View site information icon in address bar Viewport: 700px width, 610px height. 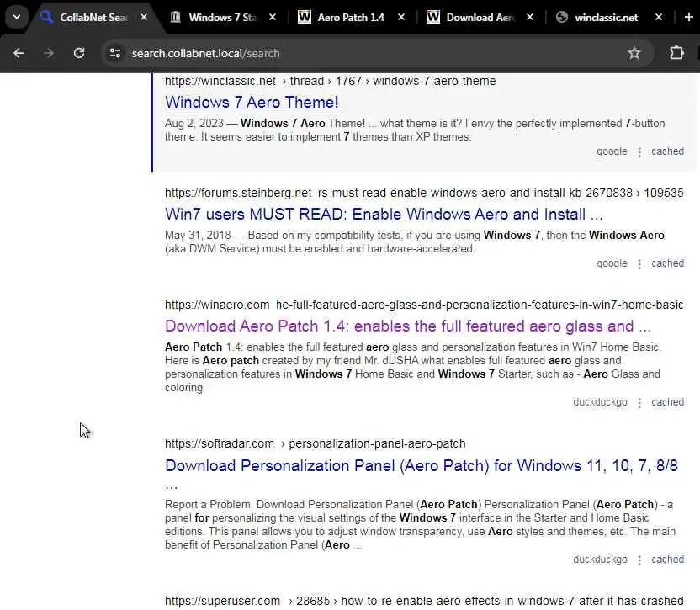115,54
